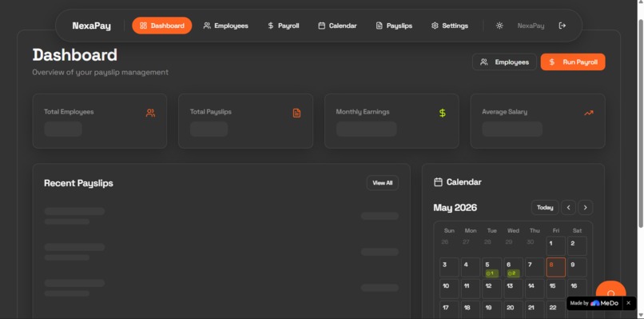644x319 pixels.
Task: Select May 1 in the calendar
Action: [x=555, y=245]
